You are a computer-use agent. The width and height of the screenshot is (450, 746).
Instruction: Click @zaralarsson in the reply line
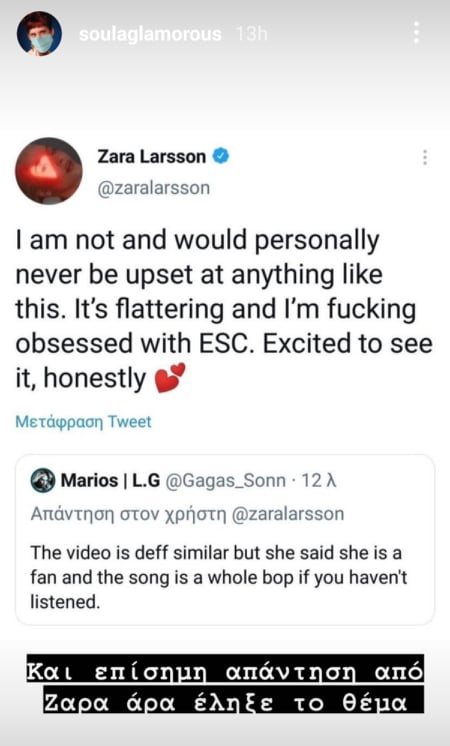click(x=287, y=514)
